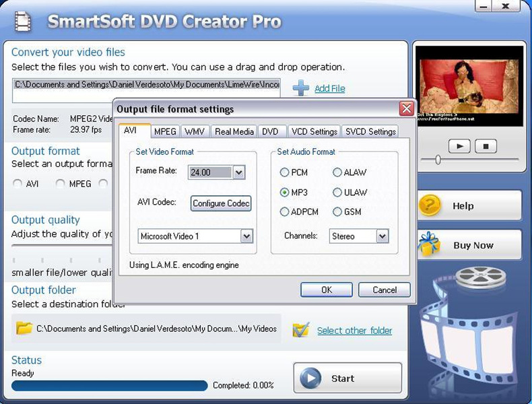Close the Output file format settings dialog
This screenshot has width=532, height=404.
[406, 109]
